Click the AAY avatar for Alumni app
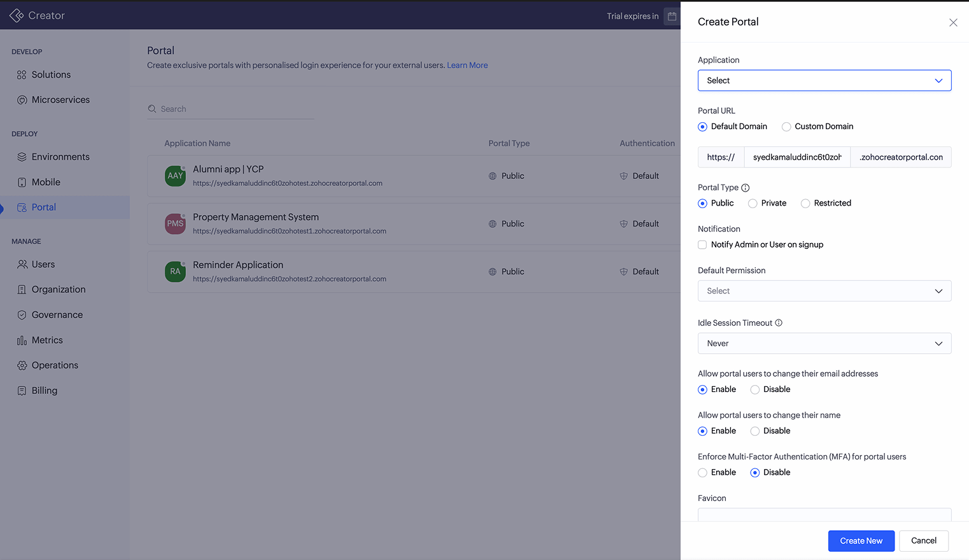Image resolution: width=969 pixels, height=560 pixels. [x=175, y=176]
